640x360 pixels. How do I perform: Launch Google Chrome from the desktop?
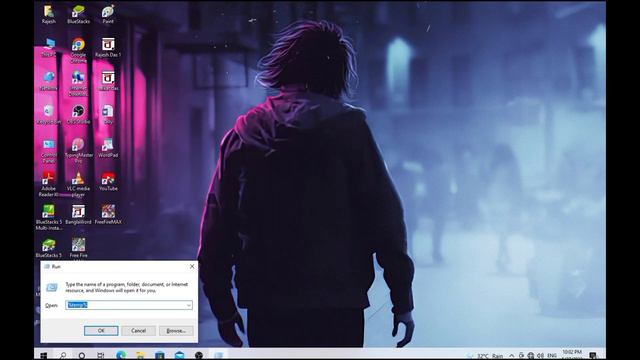(x=78, y=50)
